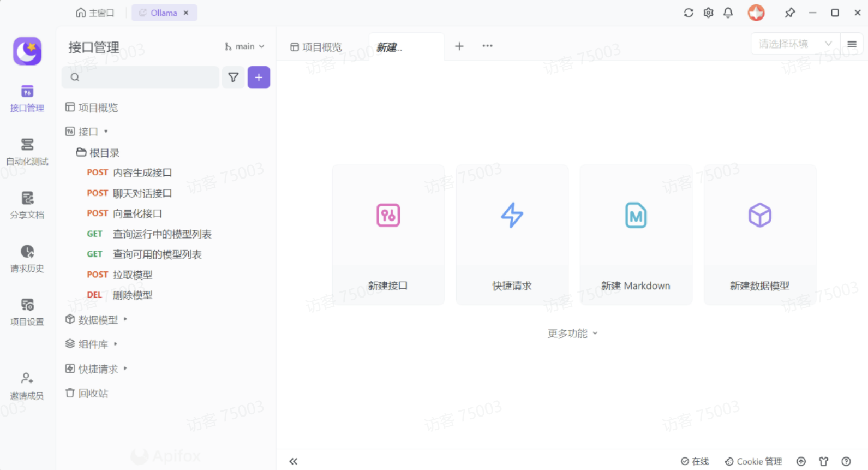Switch to the 主窗口 home tab

coord(95,13)
